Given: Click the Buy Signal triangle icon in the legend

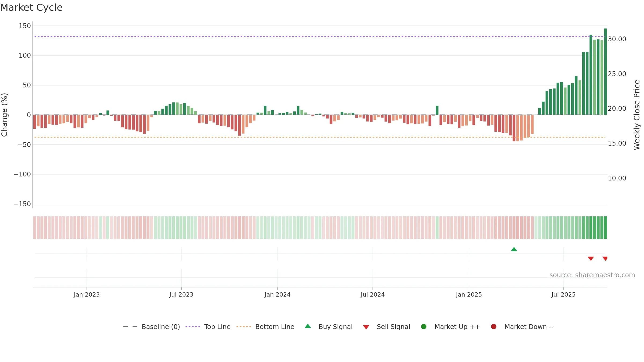Looking at the screenshot, I should (x=308, y=326).
